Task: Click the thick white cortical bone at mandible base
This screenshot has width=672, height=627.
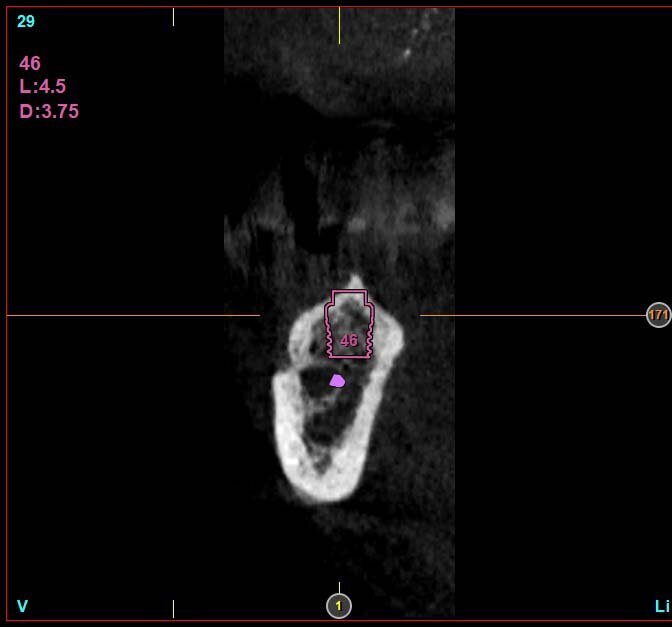Action: (320, 485)
